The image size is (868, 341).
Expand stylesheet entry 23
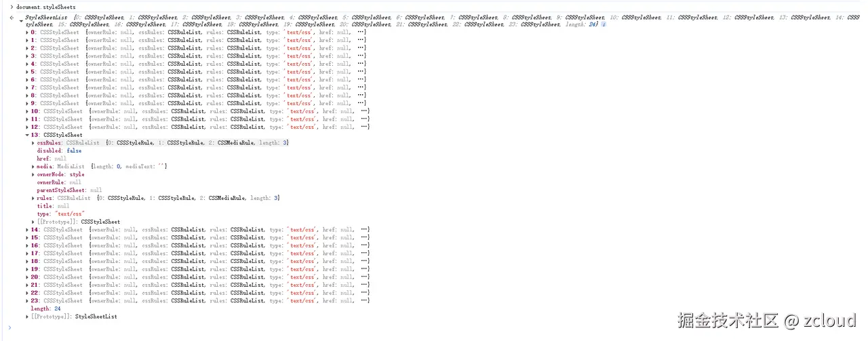click(28, 301)
